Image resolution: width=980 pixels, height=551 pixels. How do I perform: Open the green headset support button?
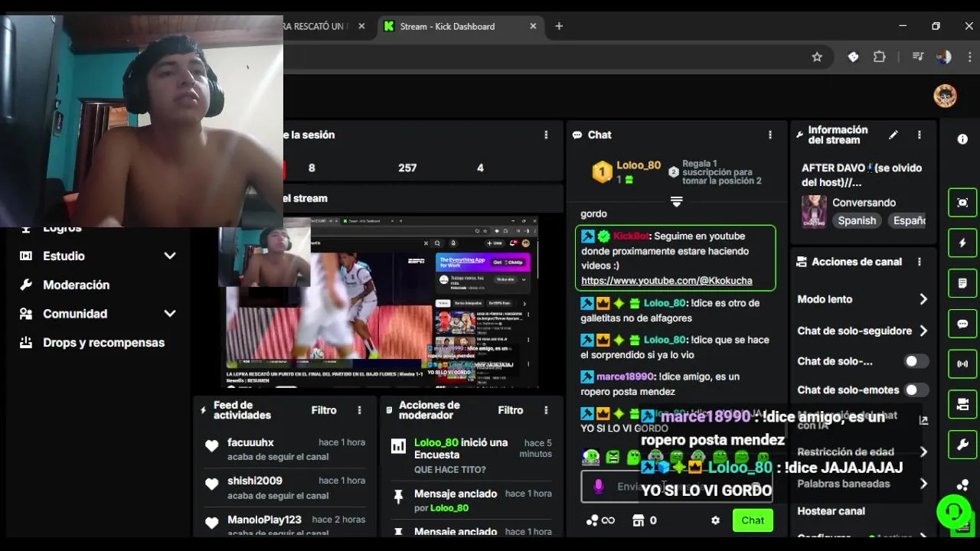pos(953,511)
